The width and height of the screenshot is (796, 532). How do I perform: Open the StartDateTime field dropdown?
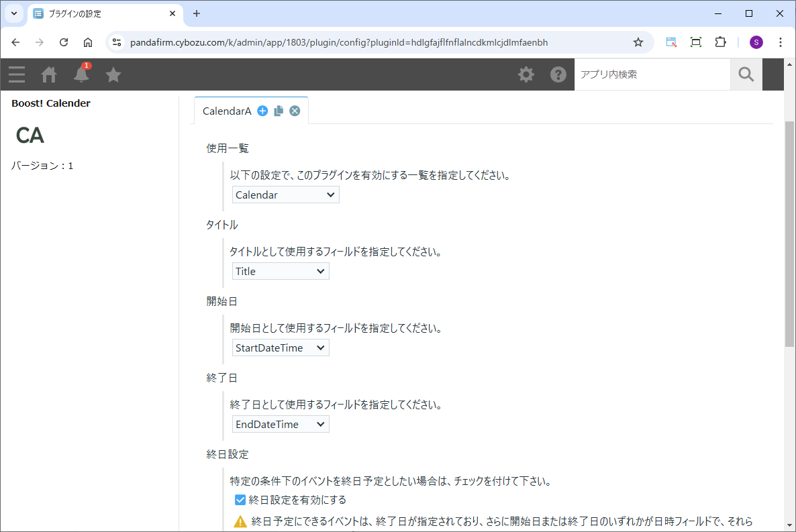[x=281, y=348]
